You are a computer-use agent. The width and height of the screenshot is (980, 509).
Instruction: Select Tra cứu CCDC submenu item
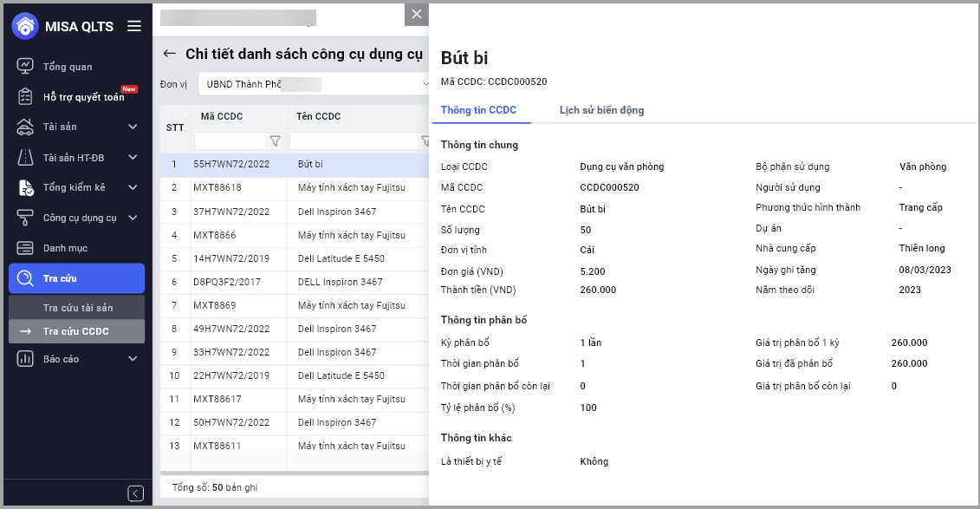76,331
